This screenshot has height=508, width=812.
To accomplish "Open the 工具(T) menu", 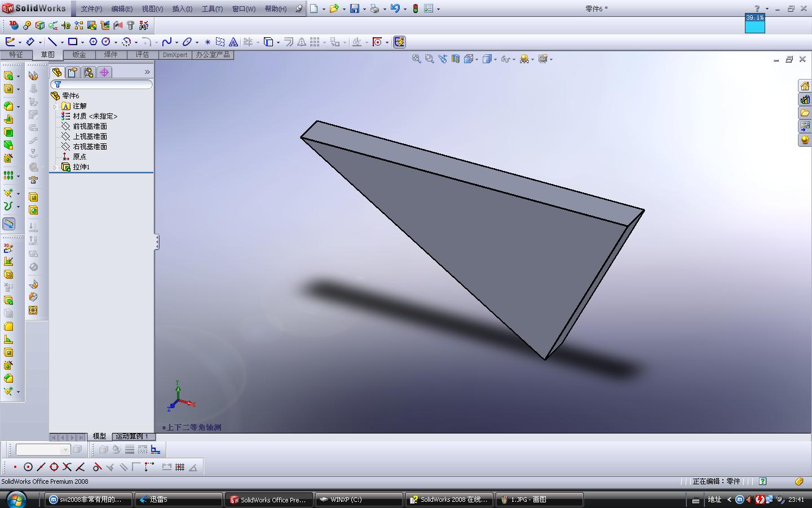I will click(x=212, y=9).
